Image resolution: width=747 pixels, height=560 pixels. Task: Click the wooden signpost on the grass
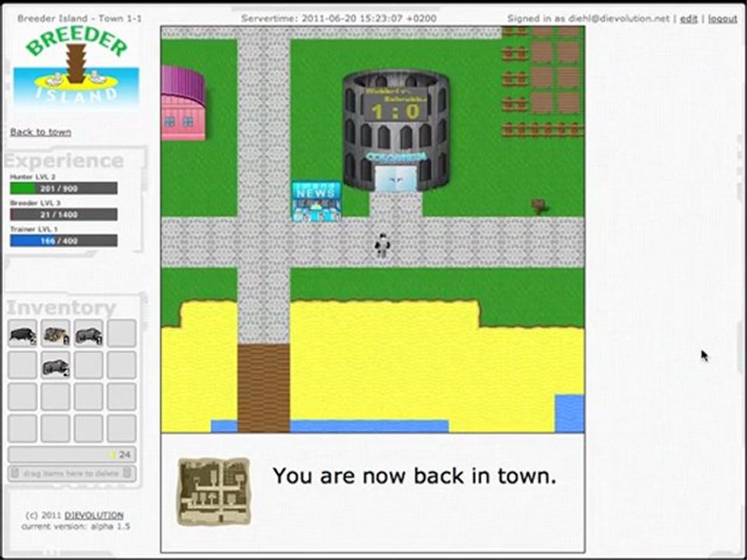[x=539, y=206]
